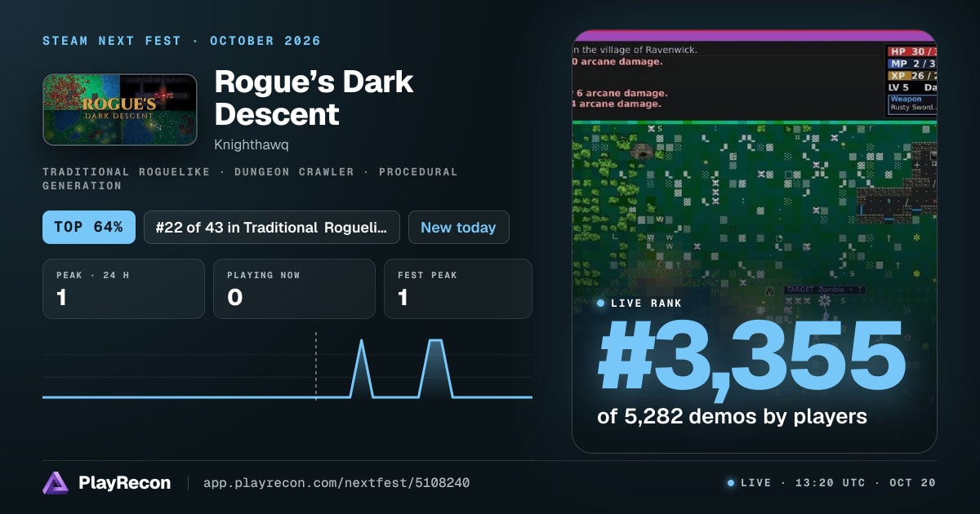Click the '6 arcane damage.' log line
This screenshot has width=980, height=514.
point(621,93)
